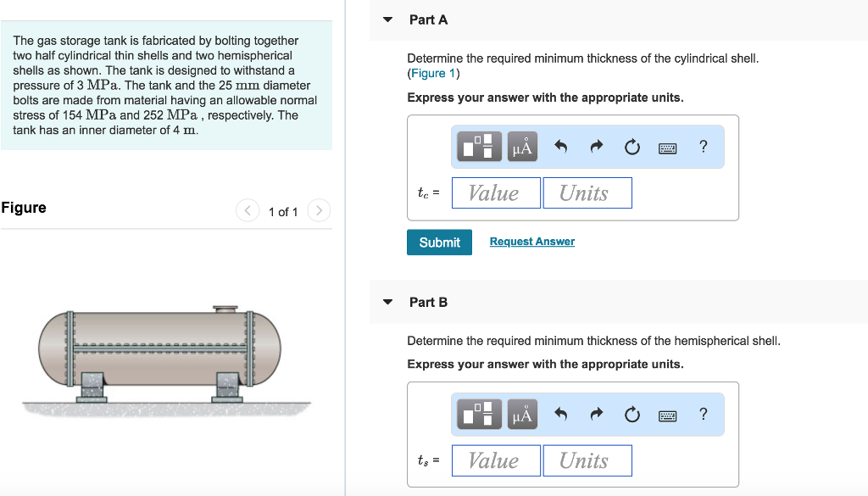
Task: Click the Units input field in Part B
Action: pyautogui.click(x=587, y=460)
